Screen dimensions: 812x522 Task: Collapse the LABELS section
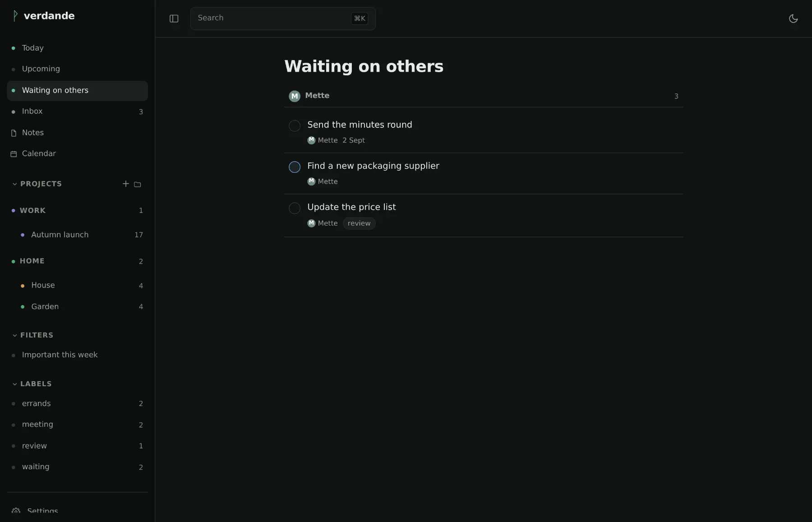[x=15, y=384]
